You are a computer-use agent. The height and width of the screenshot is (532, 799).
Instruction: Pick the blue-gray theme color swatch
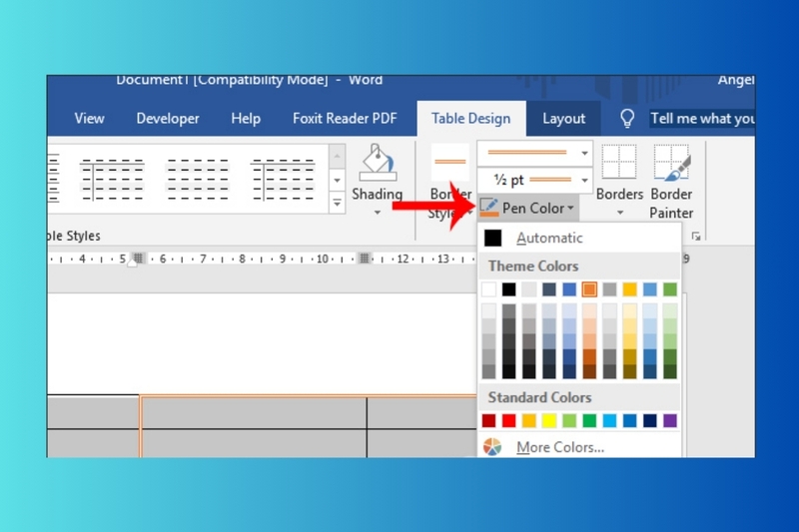pos(549,289)
